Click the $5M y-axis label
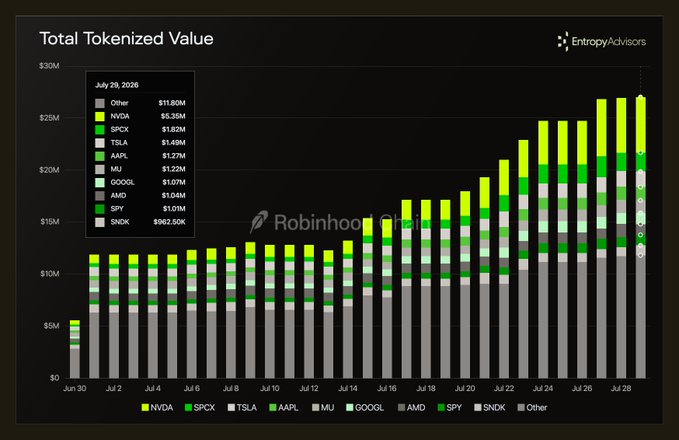This screenshot has height=440, width=679. pos(52,326)
